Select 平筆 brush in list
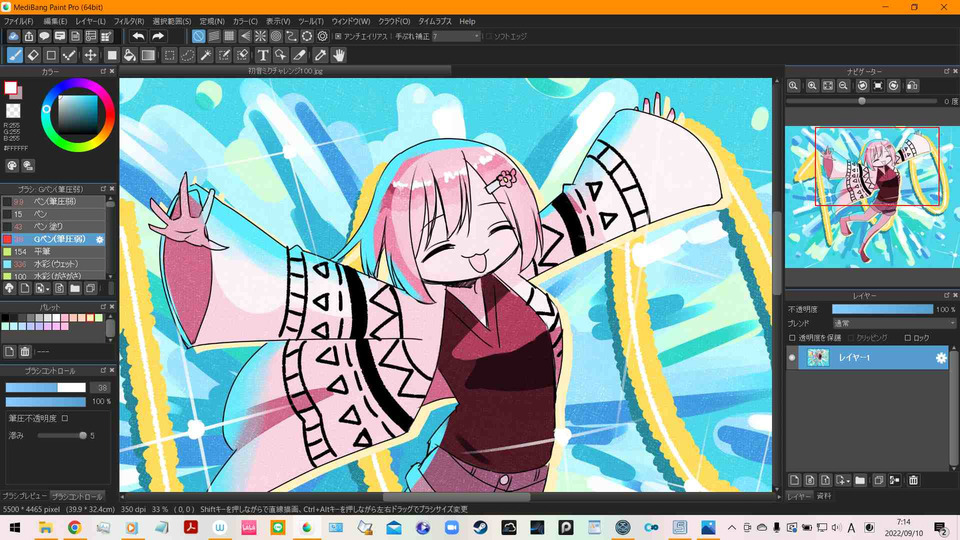Image resolution: width=960 pixels, height=540 pixels. (x=53, y=252)
